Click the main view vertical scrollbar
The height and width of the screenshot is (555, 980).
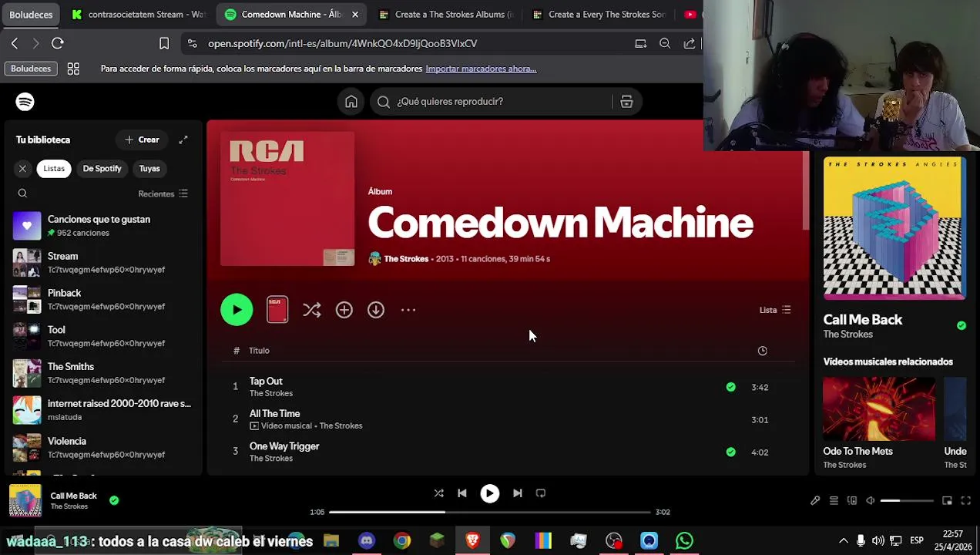pos(806,191)
